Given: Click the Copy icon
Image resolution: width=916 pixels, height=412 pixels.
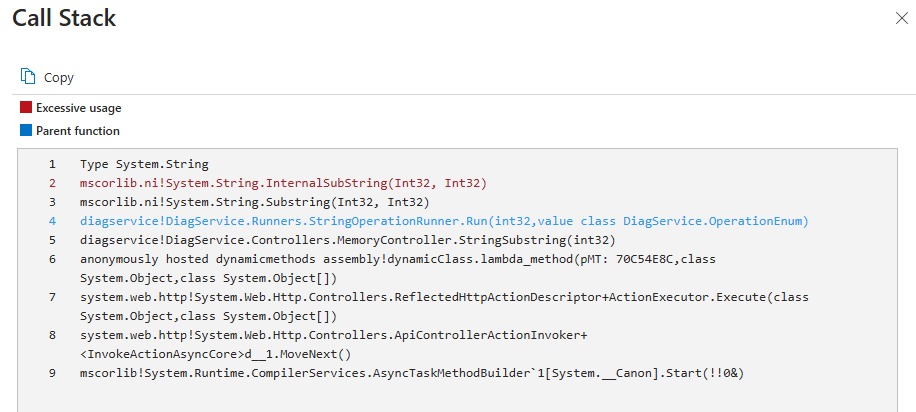Looking at the screenshot, I should click(28, 77).
